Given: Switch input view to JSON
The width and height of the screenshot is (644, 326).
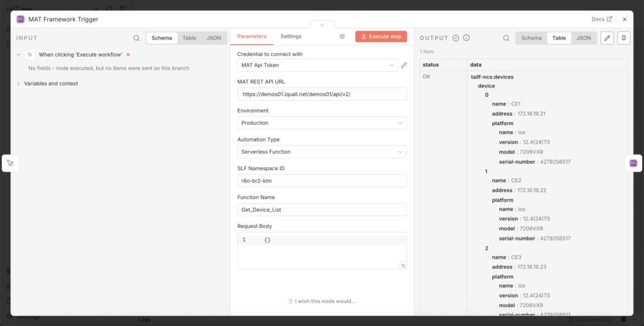Looking at the screenshot, I should click(x=214, y=38).
